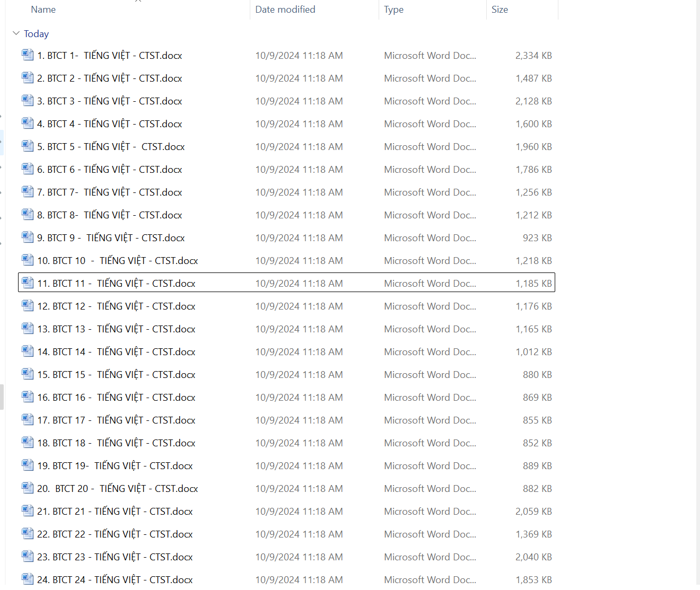The height and width of the screenshot is (590, 700).
Task: Select file name '18. BTCT 18 - TIẾNG VIỆT - CTST.docx'
Action: pyautogui.click(x=116, y=443)
